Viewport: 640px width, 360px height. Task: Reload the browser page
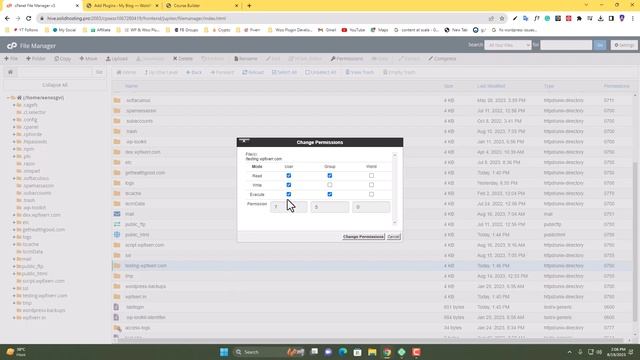(29, 18)
